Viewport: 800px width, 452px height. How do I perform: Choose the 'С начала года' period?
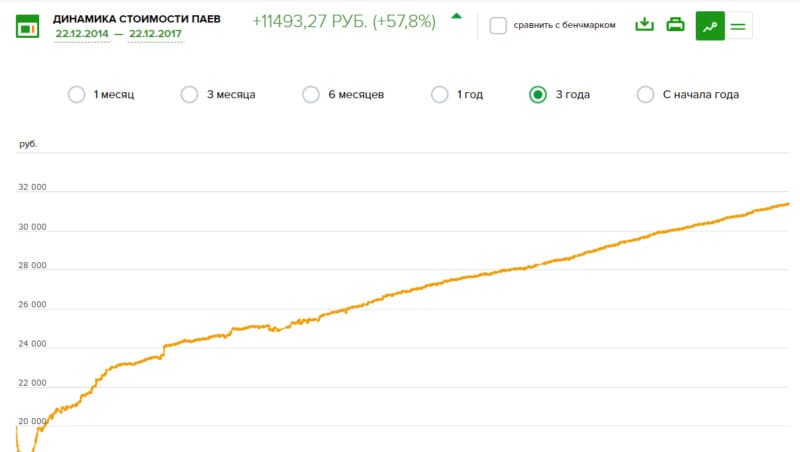tap(646, 95)
